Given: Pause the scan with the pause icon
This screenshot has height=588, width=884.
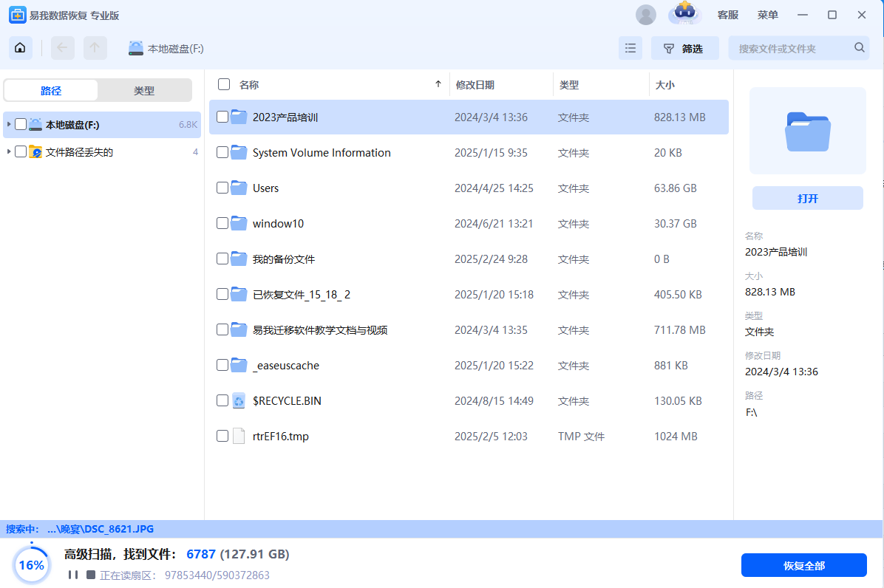Looking at the screenshot, I should (72, 575).
